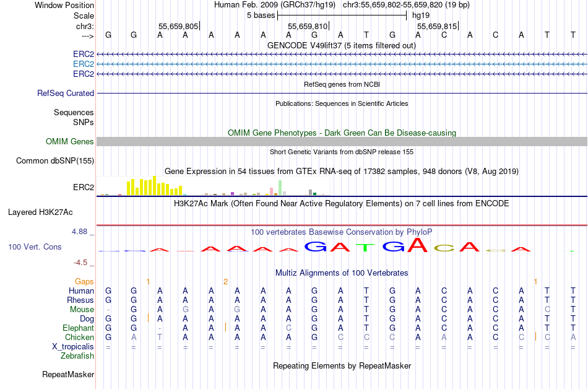Viewport: 588px width, 389px height.
Task: Click the -4.5 lower conservation scale value
Action: [x=80, y=262]
